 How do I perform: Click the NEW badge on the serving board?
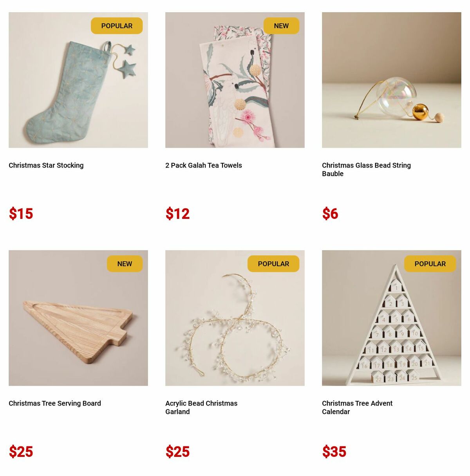pyautogui.click(x=125, y=264)
